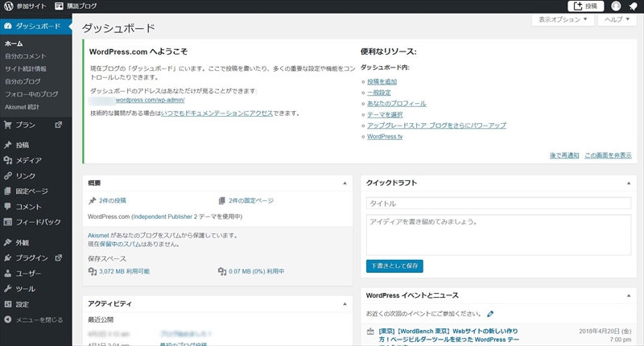Open the notifications bell icon

tap(633, 6)
